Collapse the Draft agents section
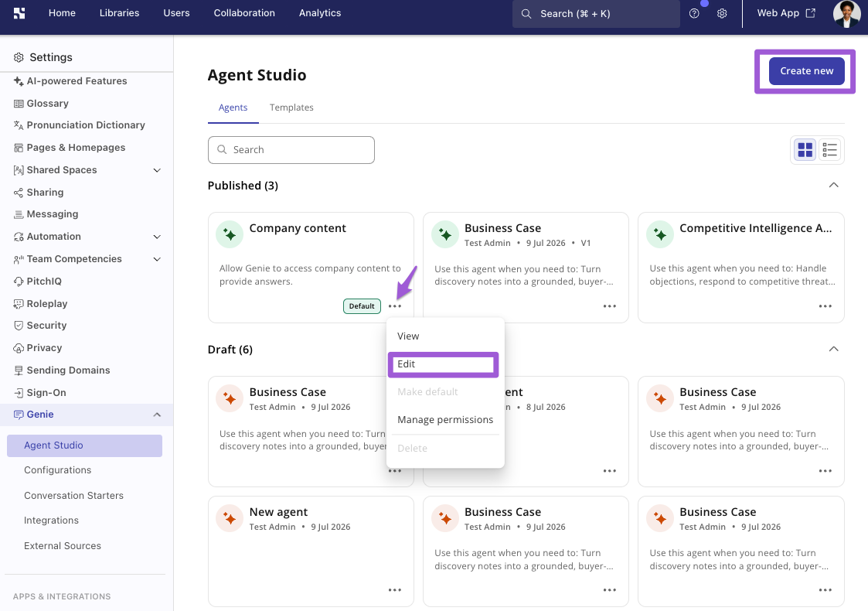Viewport: 868px width, 611px height. pos(833,349)
